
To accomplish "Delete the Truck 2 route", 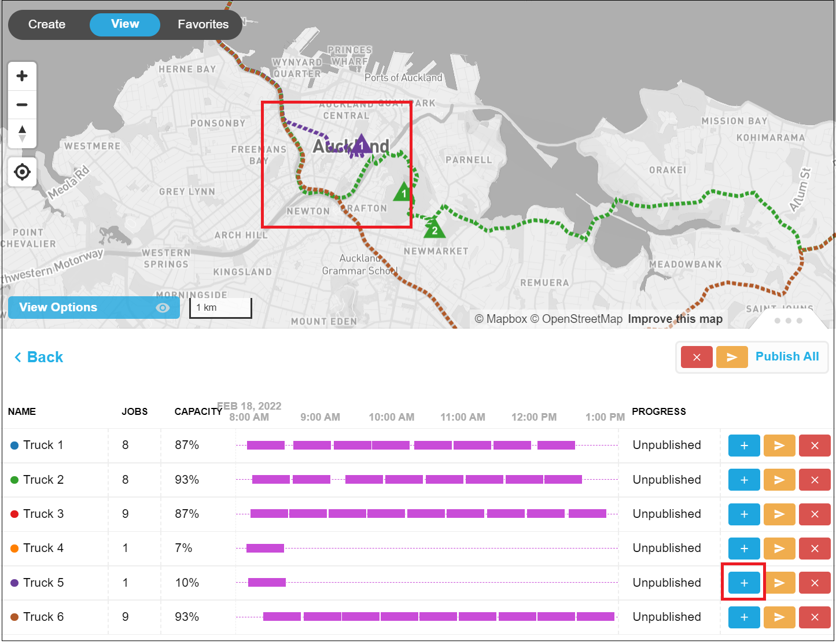I will coord(815,480).
